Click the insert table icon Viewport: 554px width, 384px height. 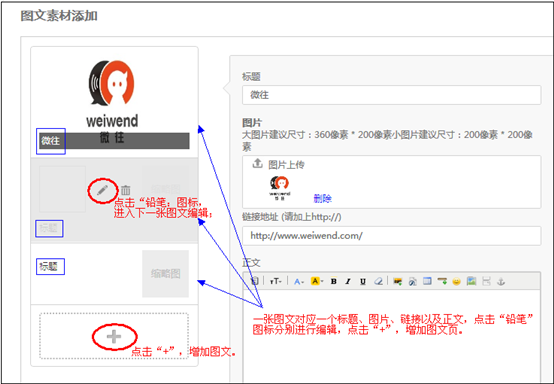pyautogui.click(x=427, y=282)
